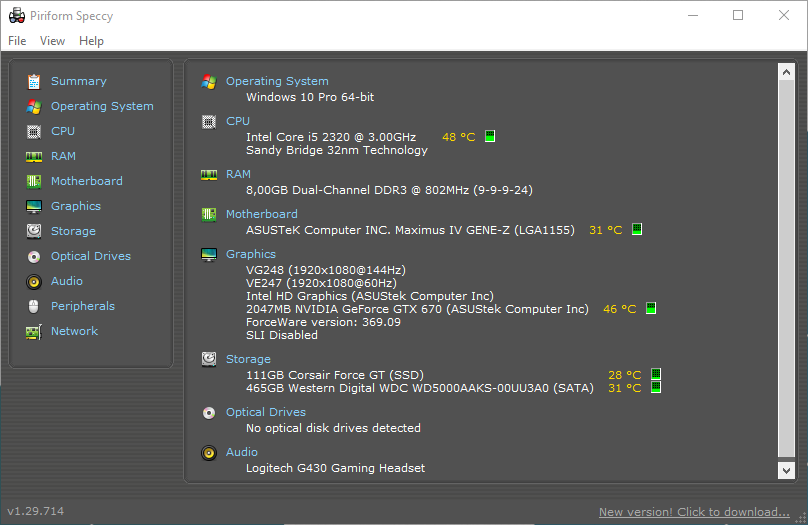The height and width of the screenshot is (525, 808).
Task: Open Peripherals section from sidebar
Action: point(83,306)
